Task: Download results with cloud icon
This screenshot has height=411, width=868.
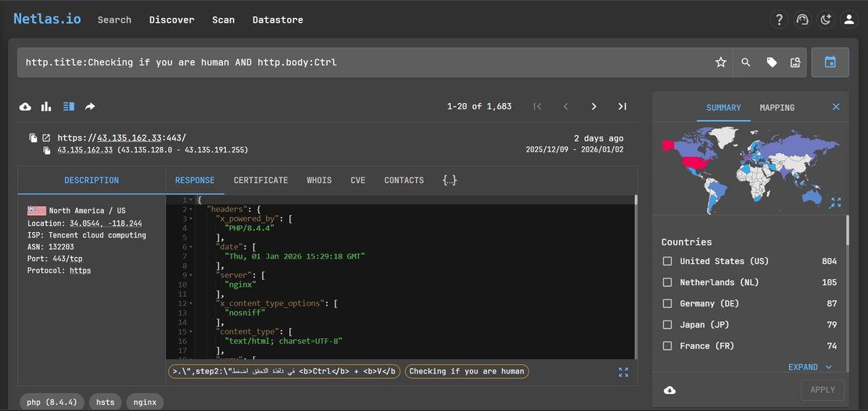Action: (26, 106)
